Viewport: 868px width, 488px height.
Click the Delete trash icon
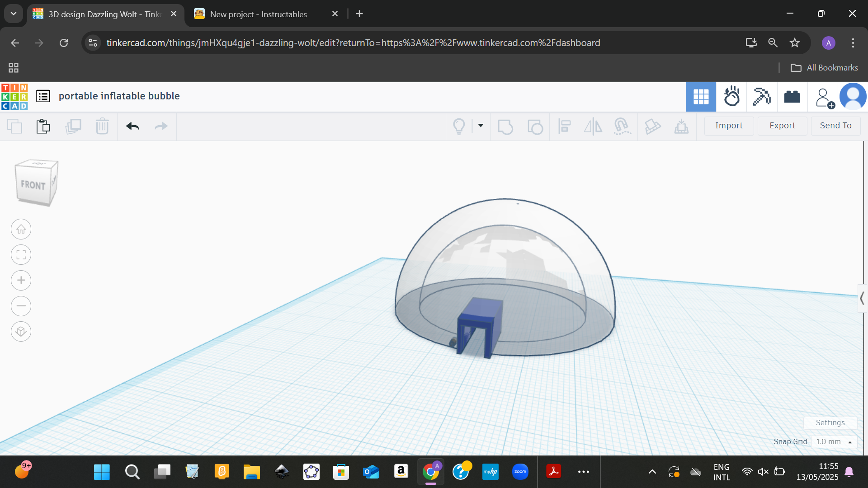tap(102, 126)
